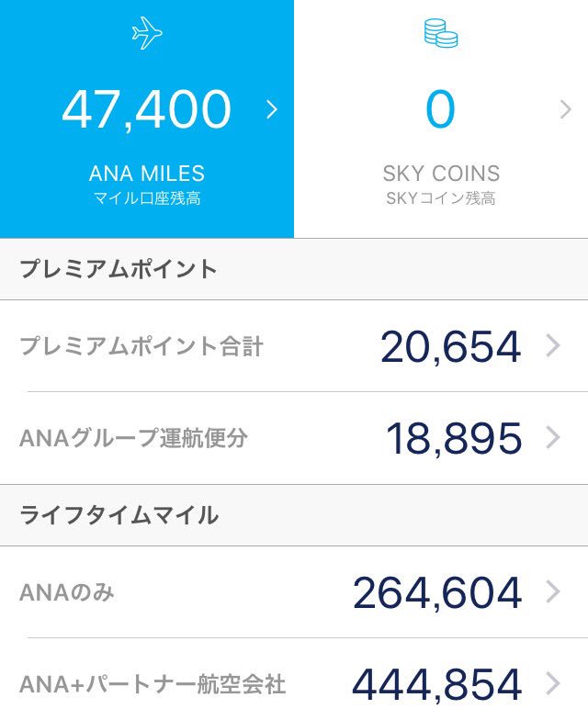
Task: Tap the ライフタイムマイル section header
Action: click(x=294, y=514)
